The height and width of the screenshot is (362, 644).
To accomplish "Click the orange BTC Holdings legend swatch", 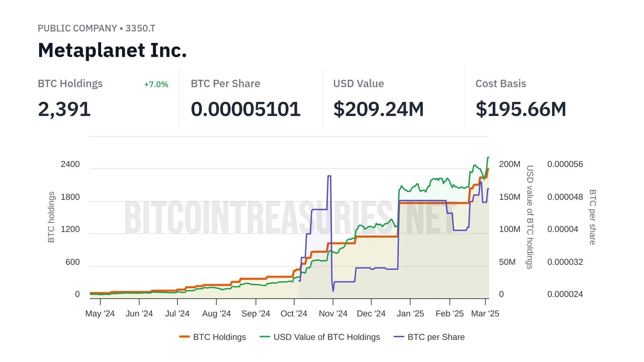I will click(x=184, y=337).
